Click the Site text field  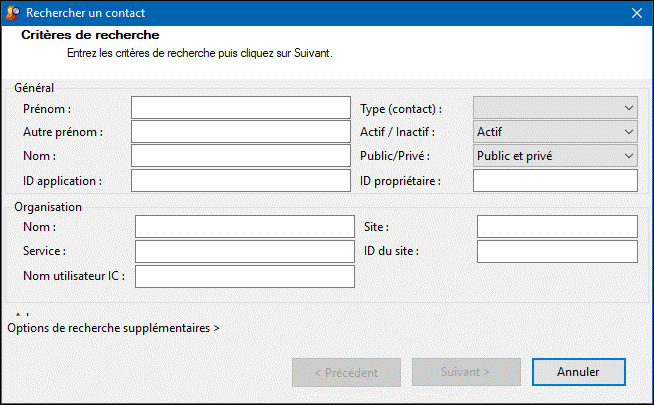click(x=557, y=227)
